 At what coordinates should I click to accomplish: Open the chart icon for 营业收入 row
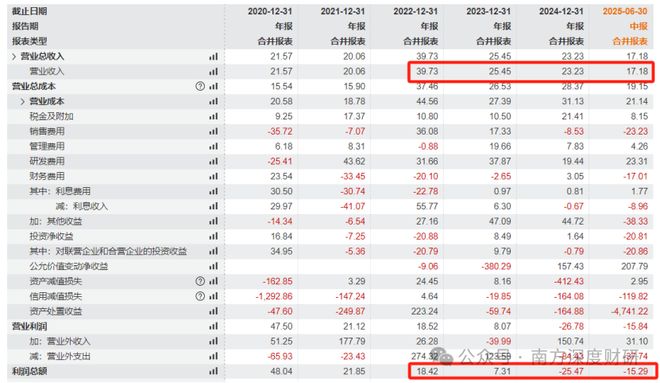pos(213,72)
